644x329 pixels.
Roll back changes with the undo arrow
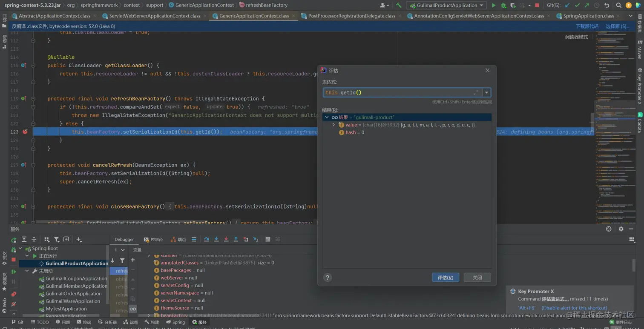tap(607, 5)
